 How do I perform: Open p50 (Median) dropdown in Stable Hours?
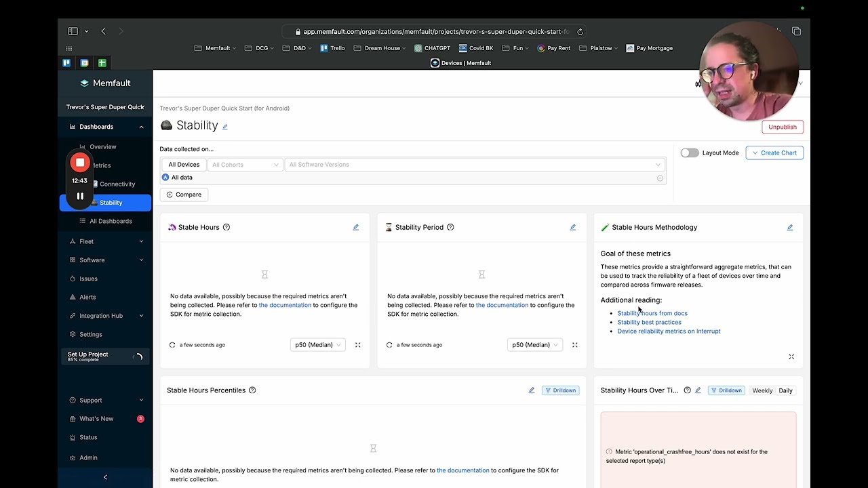(317, 345)
